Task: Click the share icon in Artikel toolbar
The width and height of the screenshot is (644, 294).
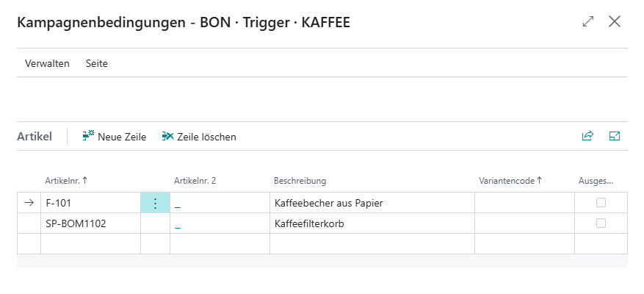Action: [x=587, y=136]
